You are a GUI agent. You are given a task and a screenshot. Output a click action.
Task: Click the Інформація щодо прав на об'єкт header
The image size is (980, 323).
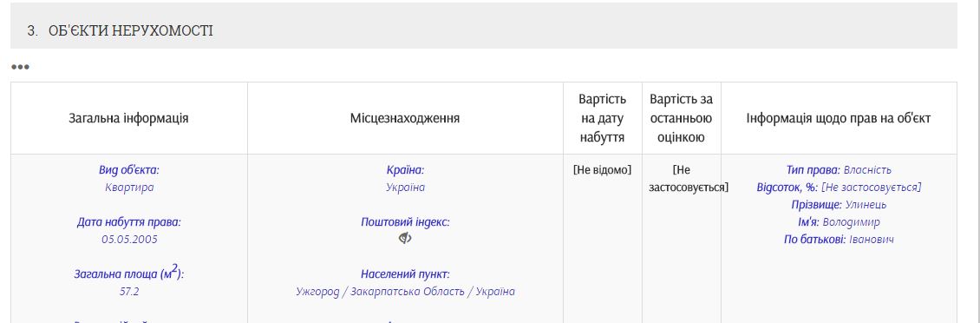(x=839, y=118)
